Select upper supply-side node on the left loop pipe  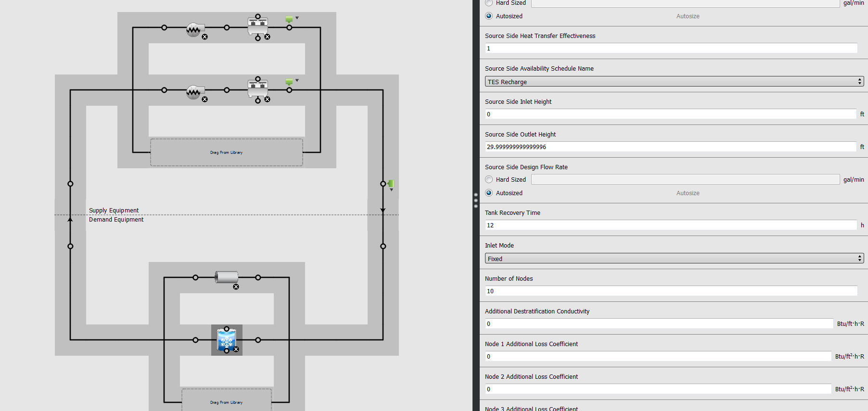[70, 184]
